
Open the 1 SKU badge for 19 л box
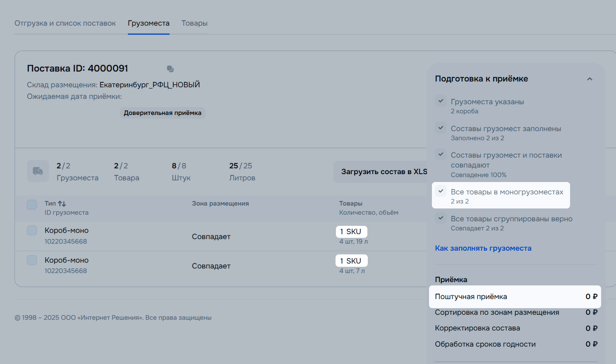click(351, 232)
